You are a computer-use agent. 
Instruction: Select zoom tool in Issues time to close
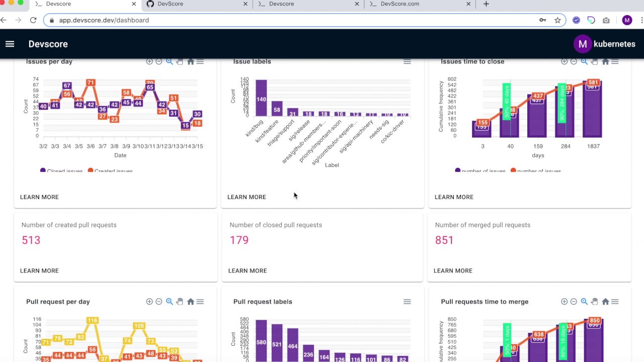point(584,61)
